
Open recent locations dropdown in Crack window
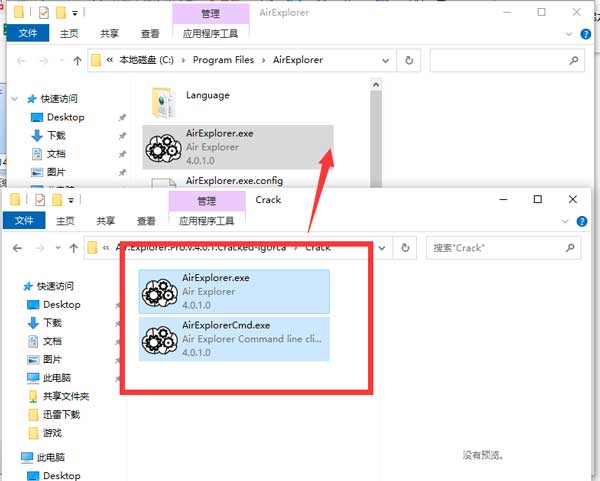click(58, 248)
